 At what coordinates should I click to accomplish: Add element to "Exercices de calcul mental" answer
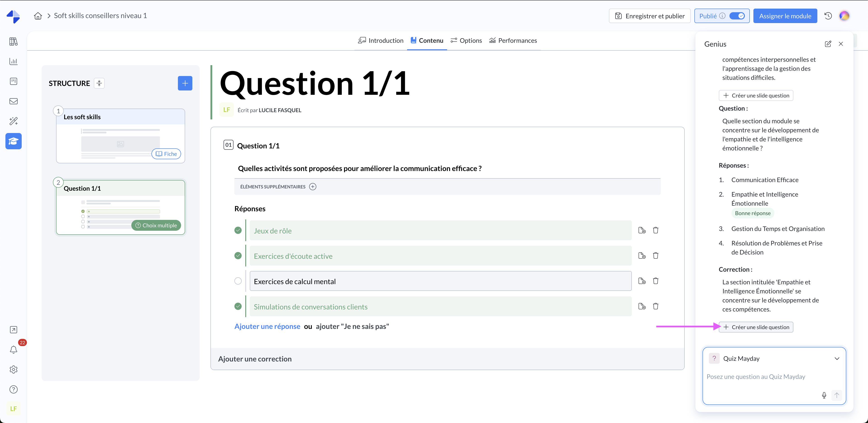642,281
